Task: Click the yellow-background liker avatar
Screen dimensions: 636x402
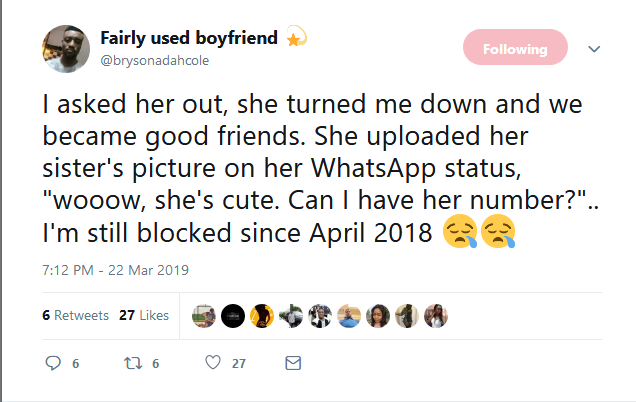Action: 262,315
